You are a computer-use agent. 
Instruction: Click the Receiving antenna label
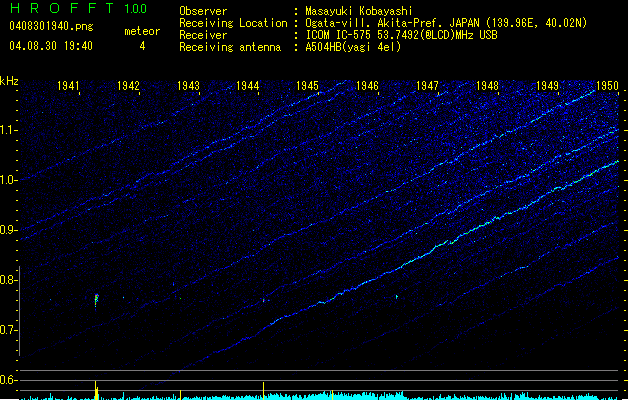pos(230,47)
